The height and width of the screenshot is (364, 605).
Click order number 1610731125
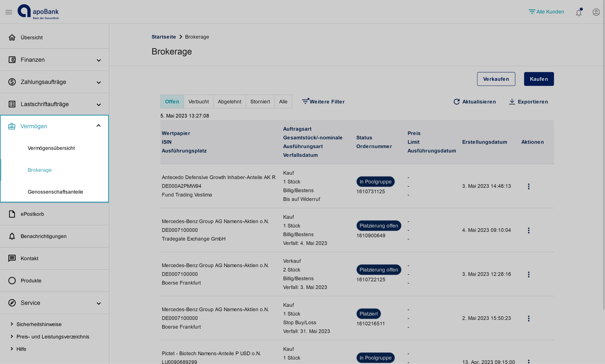[370, 192]
